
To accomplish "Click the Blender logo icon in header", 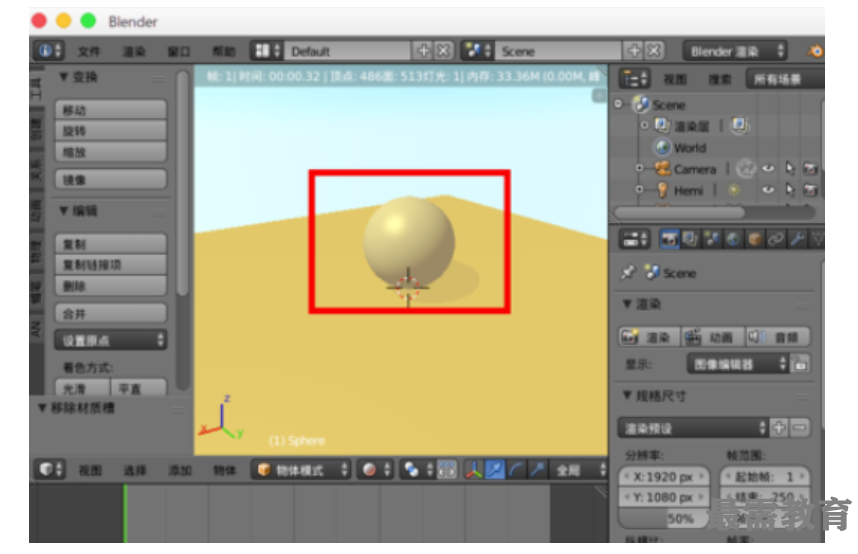I will click(814, 51).
